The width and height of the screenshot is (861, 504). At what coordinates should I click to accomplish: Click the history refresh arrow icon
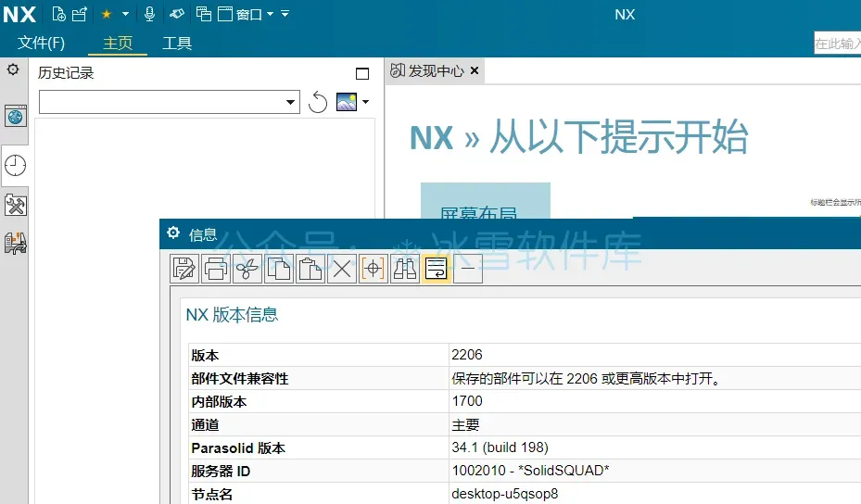point(317,102)
